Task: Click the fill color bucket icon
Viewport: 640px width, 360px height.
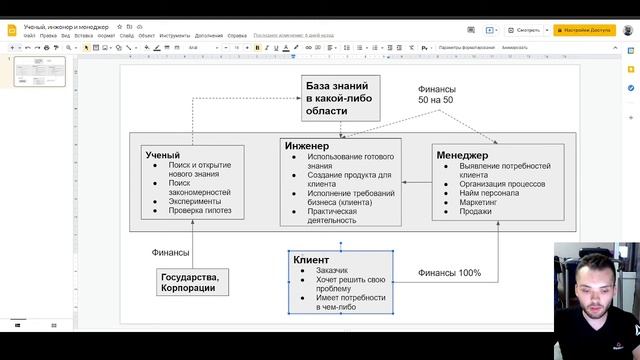Action: tap(147, 48)
